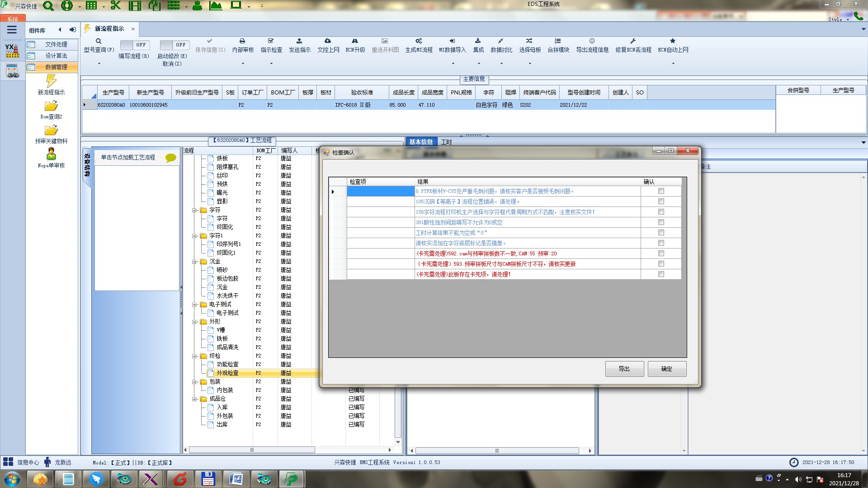This screenshot has width=868, height=488.
Task: Select 数据管理 in component library
Action: (56, 67)
